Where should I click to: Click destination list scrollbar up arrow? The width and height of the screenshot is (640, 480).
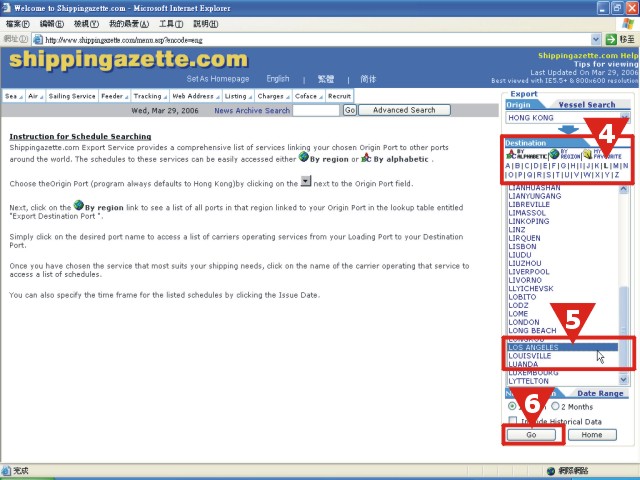click(624, 189)
